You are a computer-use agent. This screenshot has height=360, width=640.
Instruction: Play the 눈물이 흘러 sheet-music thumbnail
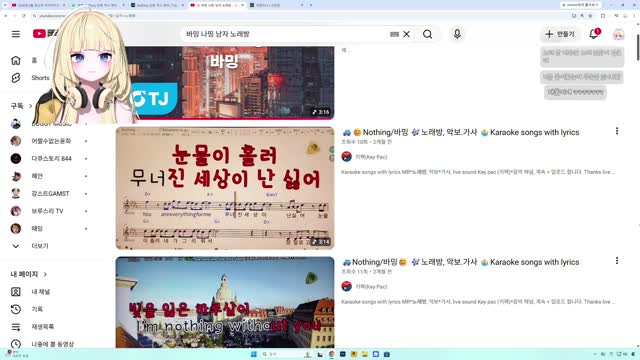point(225,188)
